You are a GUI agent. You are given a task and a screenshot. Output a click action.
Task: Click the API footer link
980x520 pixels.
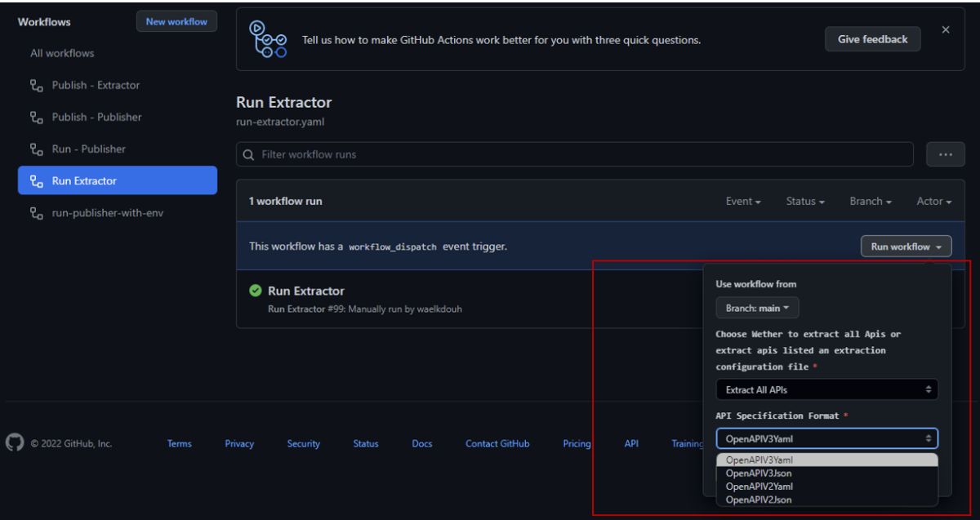(x=631, y=444)
